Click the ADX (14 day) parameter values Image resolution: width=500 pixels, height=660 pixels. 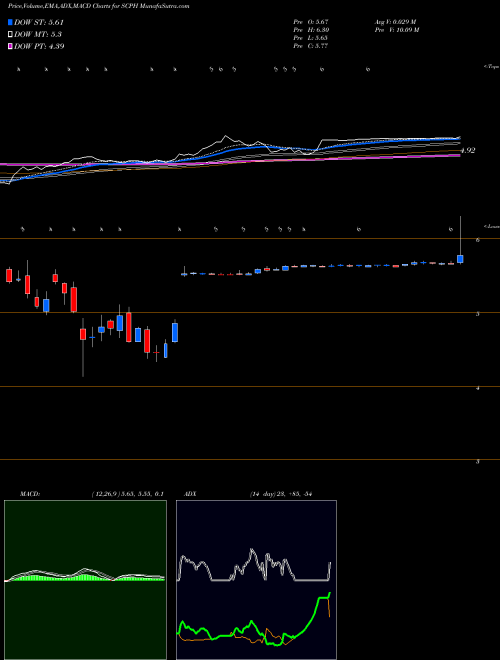click(280, 494)
